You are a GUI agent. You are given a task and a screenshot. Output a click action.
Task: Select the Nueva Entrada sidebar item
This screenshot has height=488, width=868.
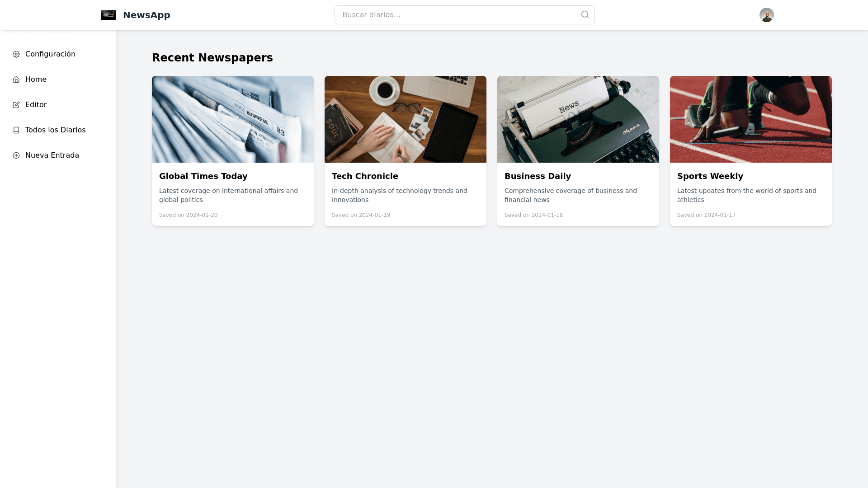52,155
